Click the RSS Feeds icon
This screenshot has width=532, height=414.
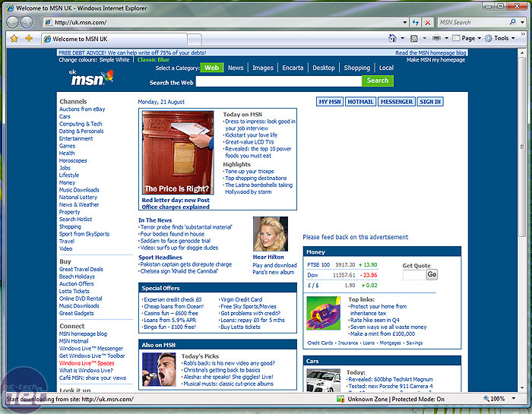click(414, 38)
